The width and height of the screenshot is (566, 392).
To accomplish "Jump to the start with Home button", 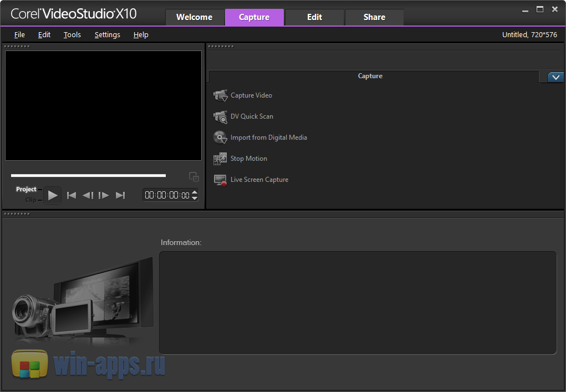I will click(72, 195).
